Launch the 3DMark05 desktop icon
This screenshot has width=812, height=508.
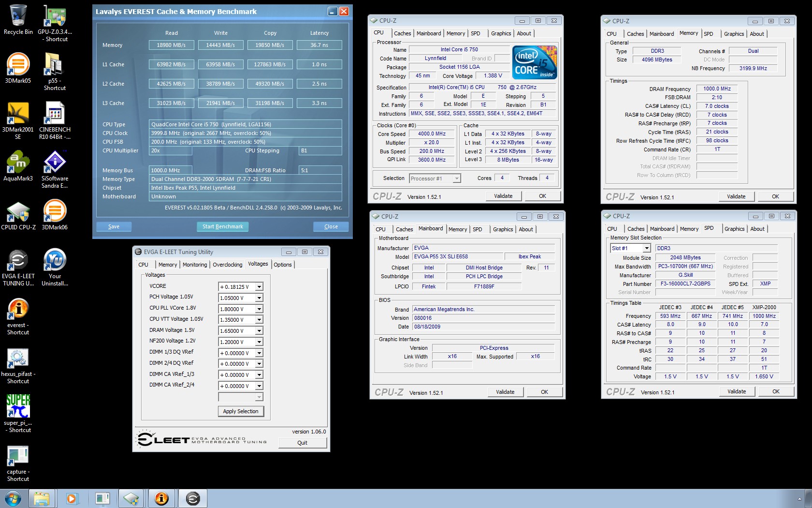pyautogui.click(x=18, y=69)
